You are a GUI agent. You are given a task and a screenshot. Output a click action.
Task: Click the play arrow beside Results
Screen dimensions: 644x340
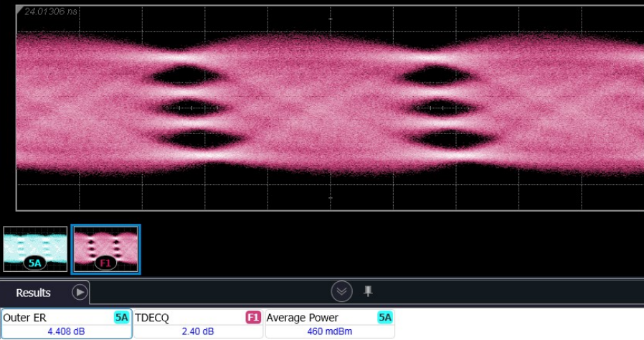pyautogui.click(x=80, y=292)
